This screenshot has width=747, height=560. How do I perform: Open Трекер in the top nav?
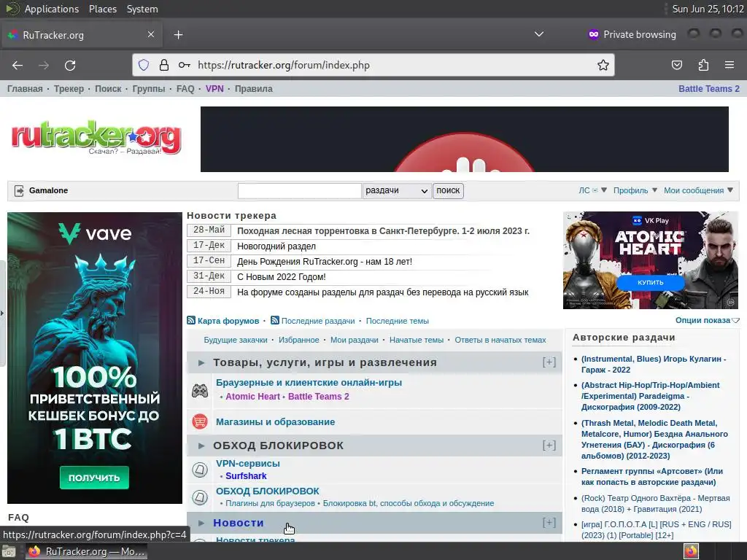click(69, 88)
